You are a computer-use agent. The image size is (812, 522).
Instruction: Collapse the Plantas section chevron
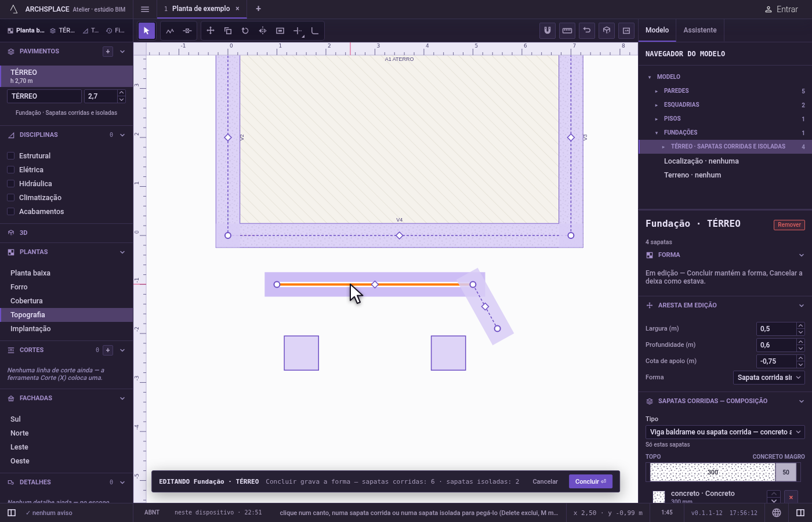tap(122, 252)
